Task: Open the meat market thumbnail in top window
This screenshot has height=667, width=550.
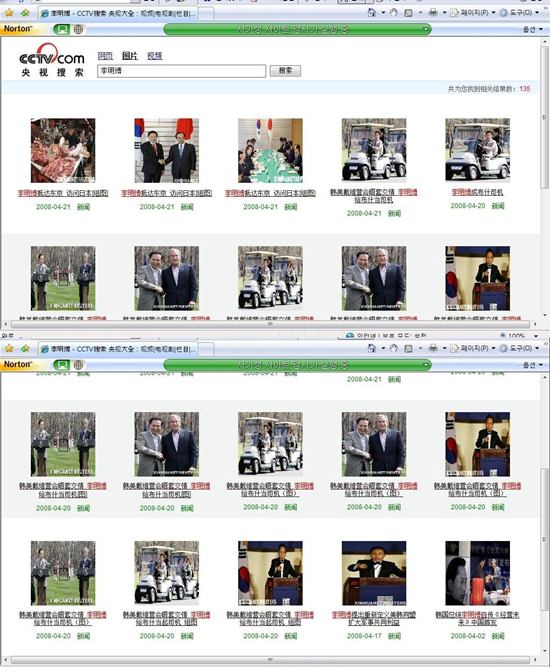Action: [x=63, y=151]
